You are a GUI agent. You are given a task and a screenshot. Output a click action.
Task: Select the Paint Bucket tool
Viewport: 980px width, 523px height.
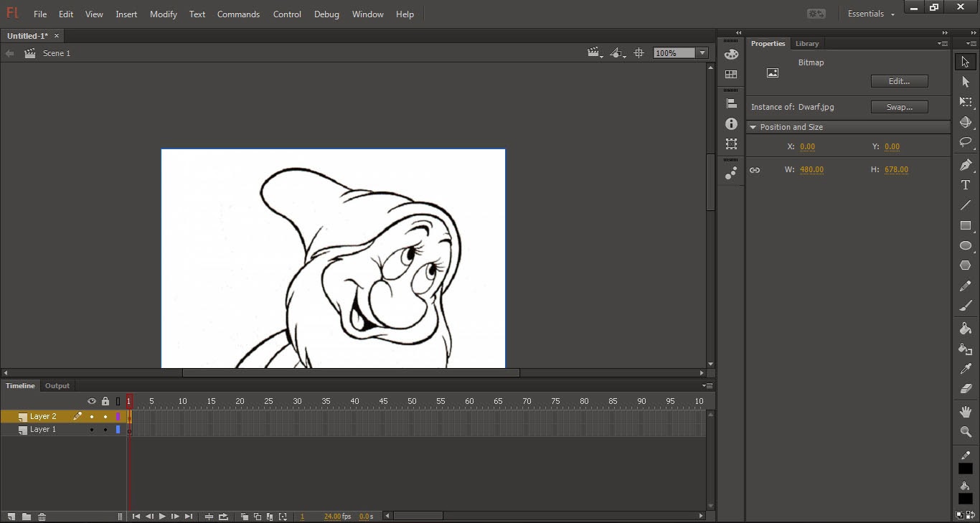[x=966, y=329]
